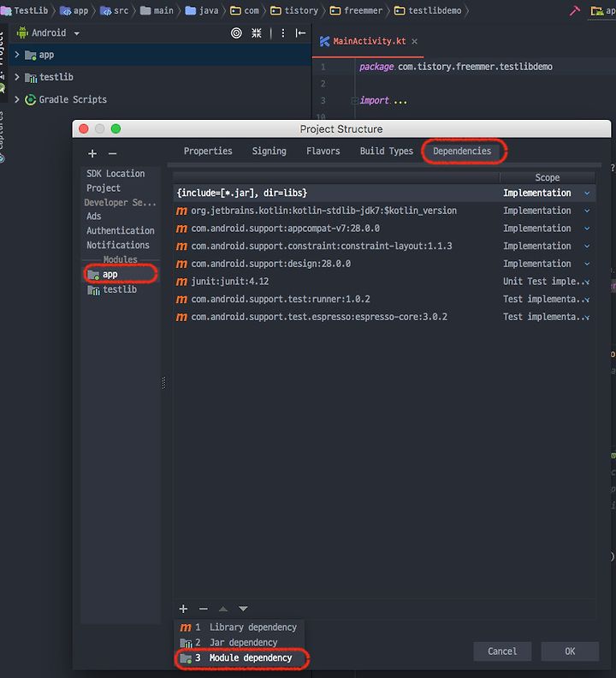Select Project in the sidebar
The image size is (616, 678).
(104, 188)
